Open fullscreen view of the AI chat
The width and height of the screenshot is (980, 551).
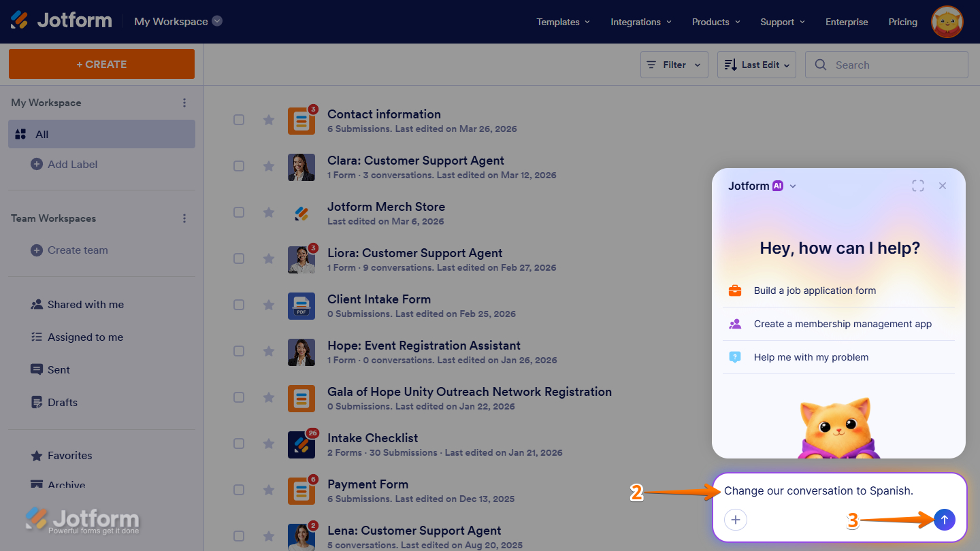point(917,185)
